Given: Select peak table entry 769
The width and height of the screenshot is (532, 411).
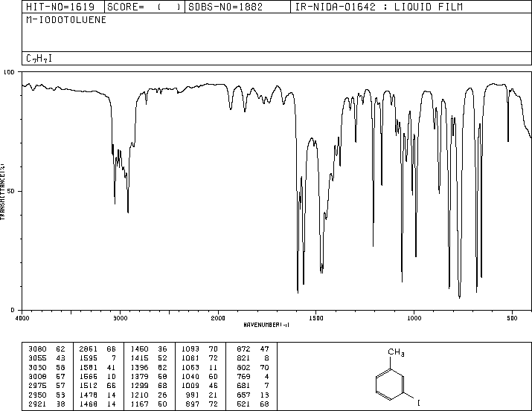Looking at the screenshot, I should click(x=243, y=376).
